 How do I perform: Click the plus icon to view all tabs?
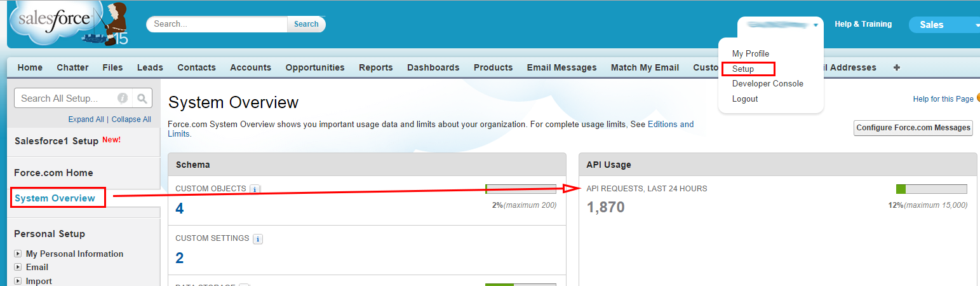coord(896,67)
